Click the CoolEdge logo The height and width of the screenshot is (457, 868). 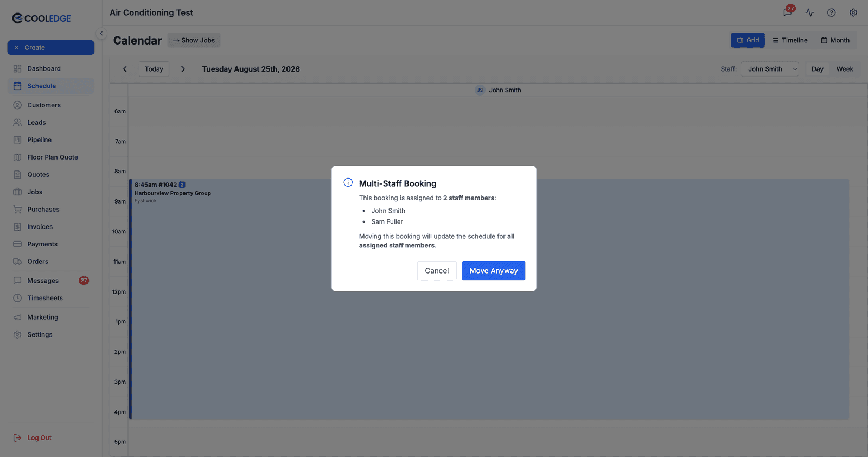click(x=41, y=18)
